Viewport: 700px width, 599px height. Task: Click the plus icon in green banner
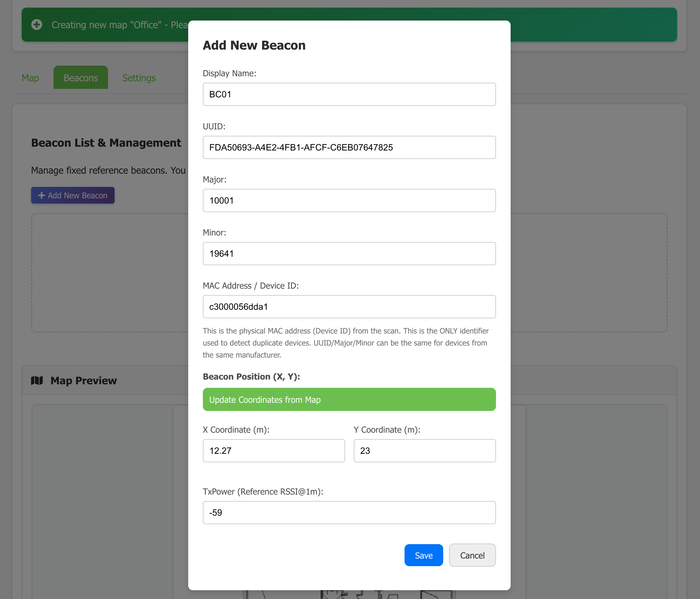pyautogui.click(x=36, y=25)
